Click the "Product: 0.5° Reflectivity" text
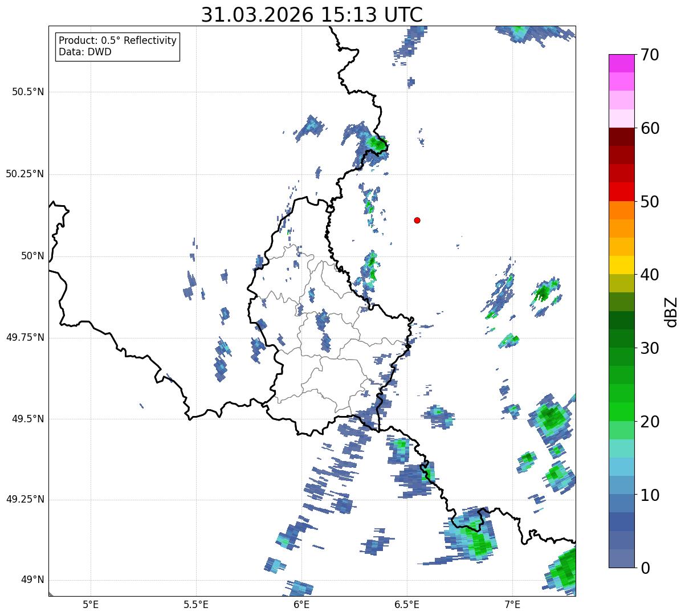This screenshot has height=616, width=685. 118,41
